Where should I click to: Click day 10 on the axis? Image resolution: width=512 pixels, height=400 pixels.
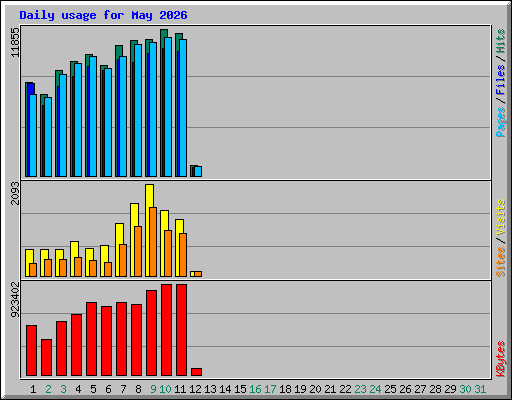pos(165,389)
